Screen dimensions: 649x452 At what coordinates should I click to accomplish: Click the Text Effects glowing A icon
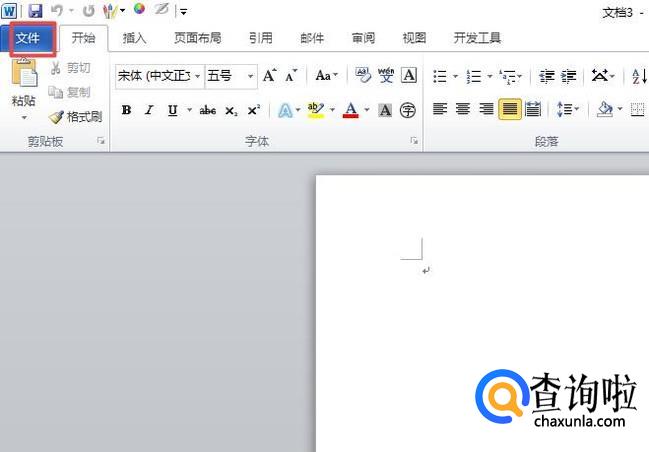[x=285, y=110]
